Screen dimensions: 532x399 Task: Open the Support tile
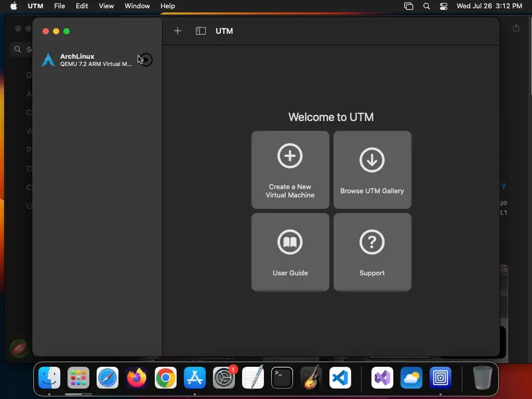tap(372, 252)
